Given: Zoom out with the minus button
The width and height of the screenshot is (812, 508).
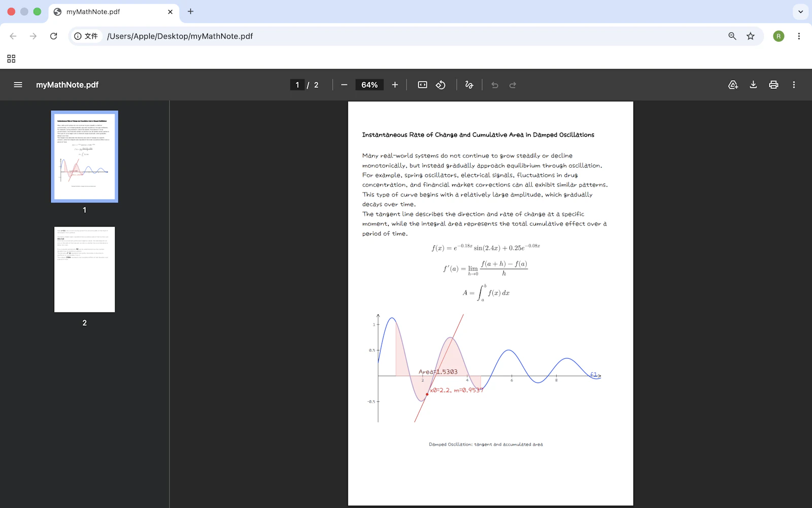Looking at the screenshot, I should click(344, 85).
